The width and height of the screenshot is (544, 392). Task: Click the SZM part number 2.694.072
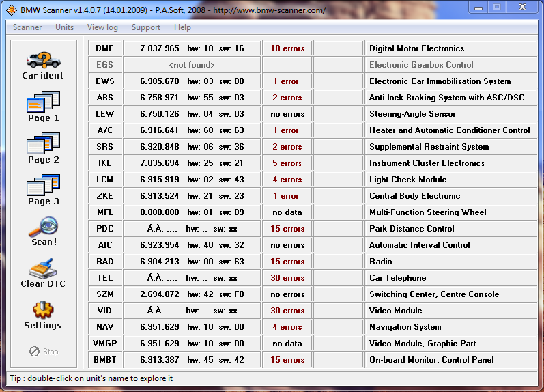[160, 294]
